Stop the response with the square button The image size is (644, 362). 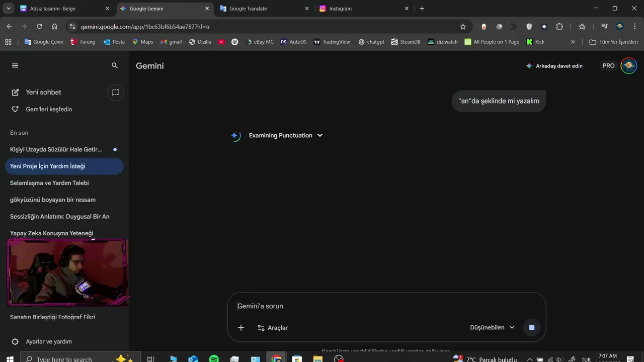531,327
